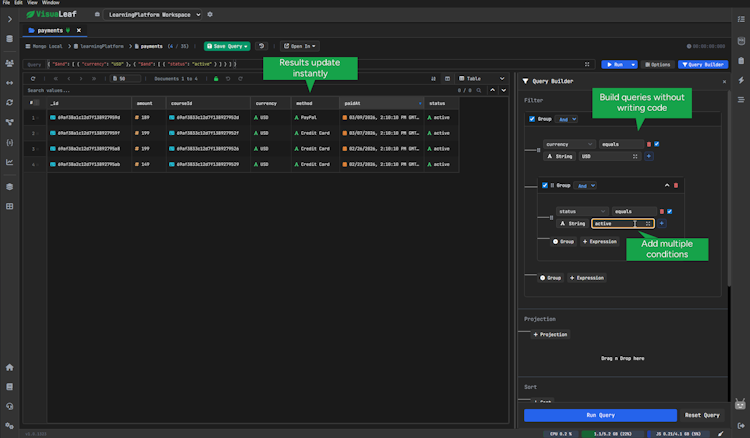
Task: Add Expression in the nested group
Action: coord(600,241)
